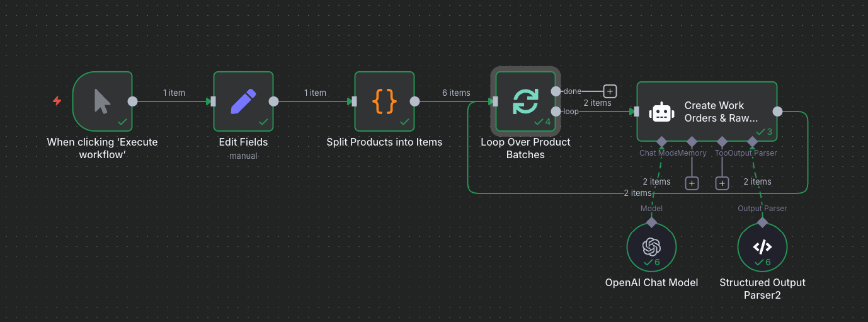Add a Tool sub-node with plus button
This screenshot has height=322, width=868.
[722, 183]
